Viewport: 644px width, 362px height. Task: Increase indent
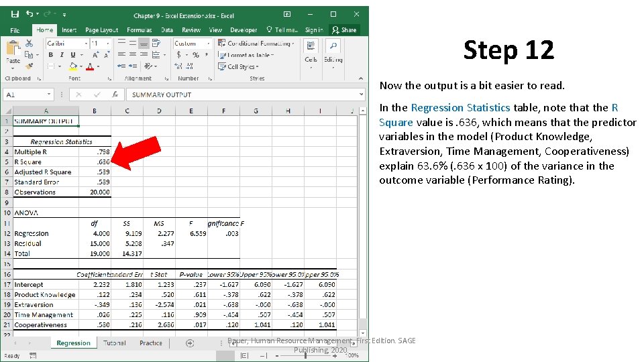(133, 66)
